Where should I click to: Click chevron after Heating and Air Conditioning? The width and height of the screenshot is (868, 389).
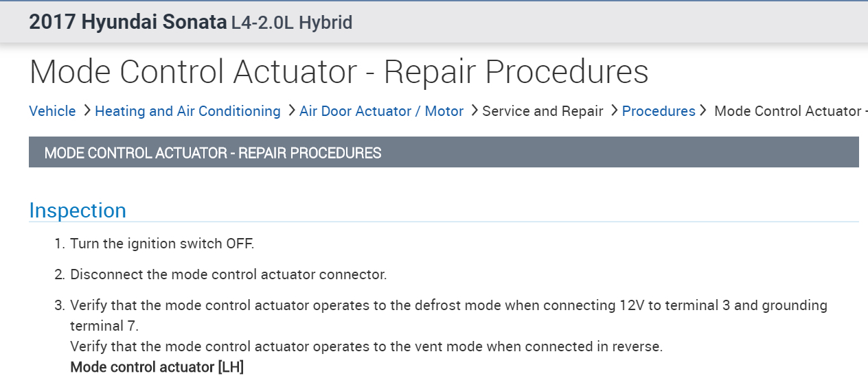coord(291,110)
